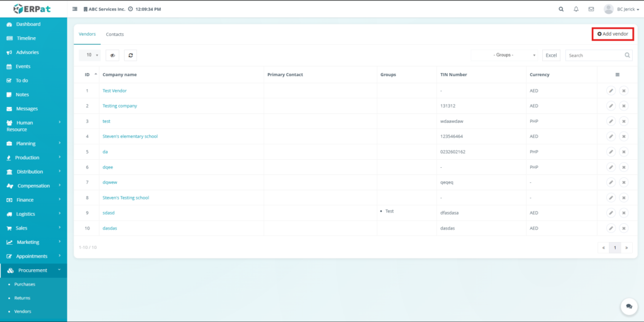The image size is (644, 322).
Task: Open the sdasd company link
Action: [x=108, y=213]
